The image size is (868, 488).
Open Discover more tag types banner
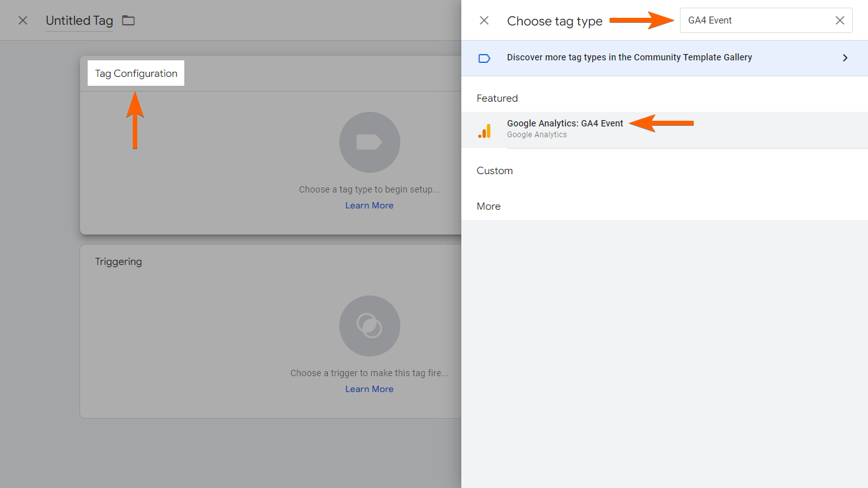pyautogui.click(x=629, y=57)
